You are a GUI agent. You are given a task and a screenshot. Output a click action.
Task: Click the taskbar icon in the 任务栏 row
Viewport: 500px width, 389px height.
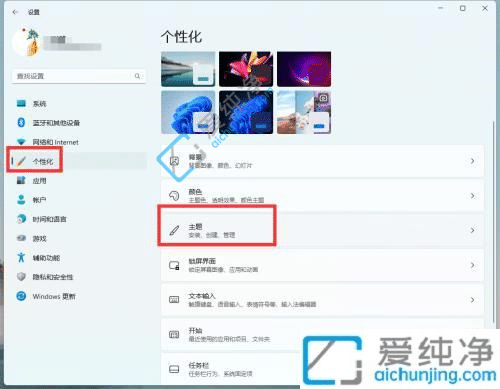(x=174, y=369)
